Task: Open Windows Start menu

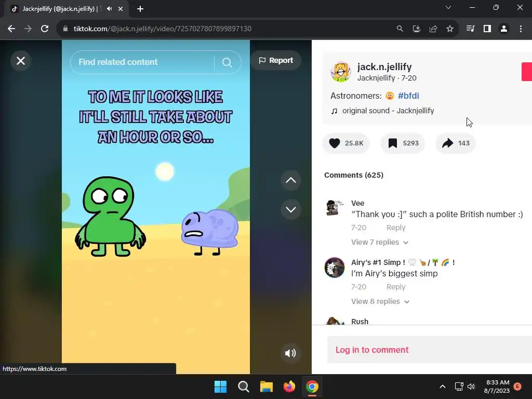Action: [x=220, y=387]
